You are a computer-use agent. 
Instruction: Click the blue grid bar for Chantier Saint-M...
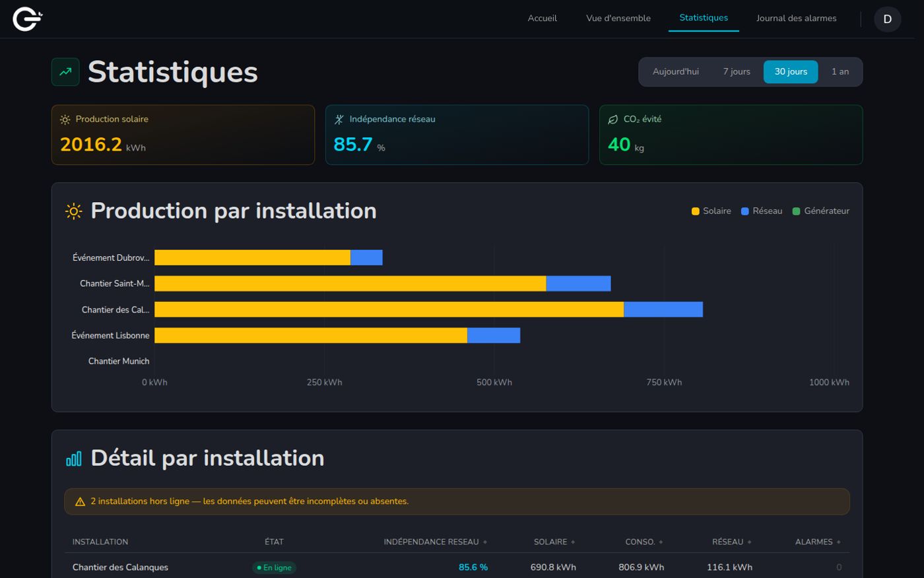point(578,283)
